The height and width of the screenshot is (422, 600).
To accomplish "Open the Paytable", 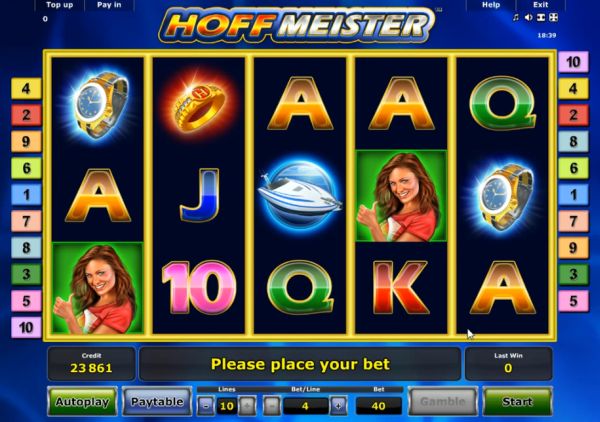I will [157, 402].
